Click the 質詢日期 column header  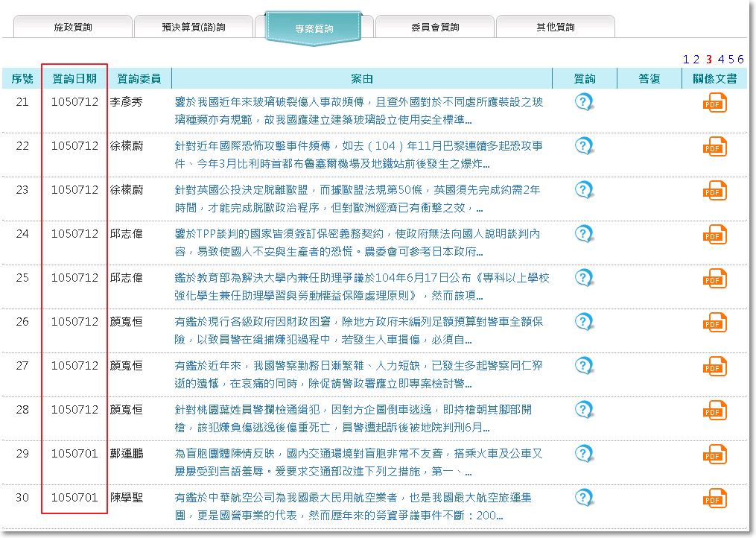tap(74, 78)
